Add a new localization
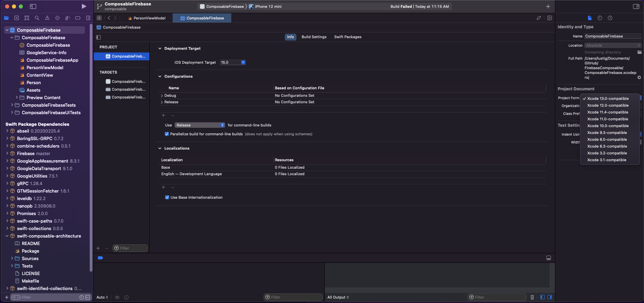 [163, 187]
